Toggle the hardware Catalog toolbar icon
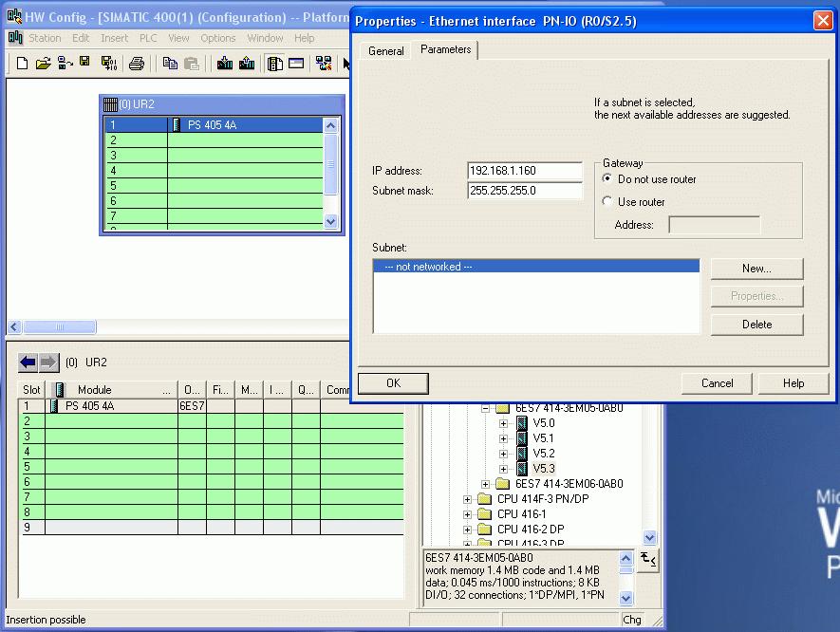The width and height of the screenshot is (840, 632). pos(275,64)
